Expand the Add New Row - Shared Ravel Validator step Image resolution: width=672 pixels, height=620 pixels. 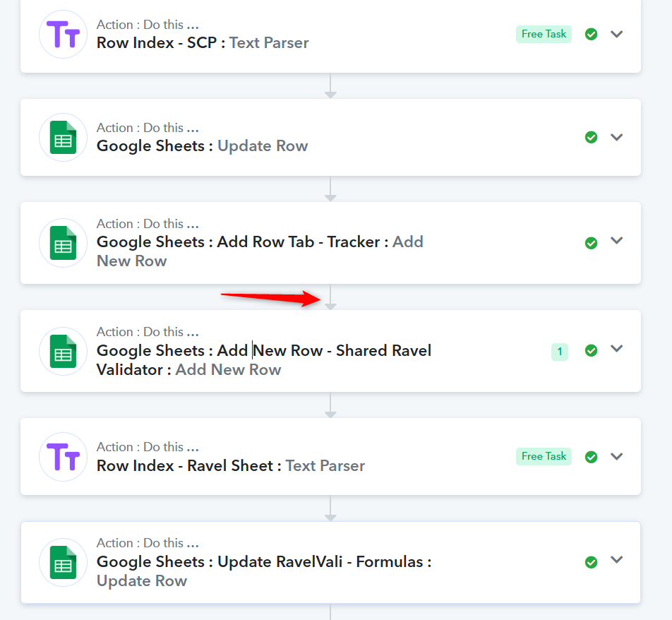coord(617,349)
